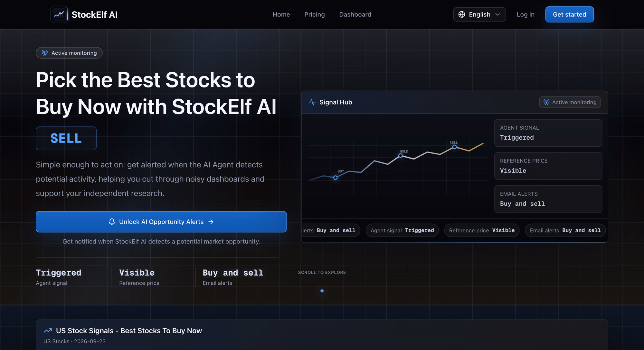Click trending-up icon beside US Stock Signals

click(x=48, y=331)
